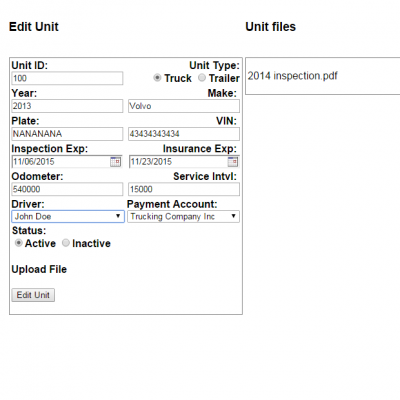Viewport: 400px width, 400px height.
Task: Select the Truck unit type
Action: click(x=157, y=78)
